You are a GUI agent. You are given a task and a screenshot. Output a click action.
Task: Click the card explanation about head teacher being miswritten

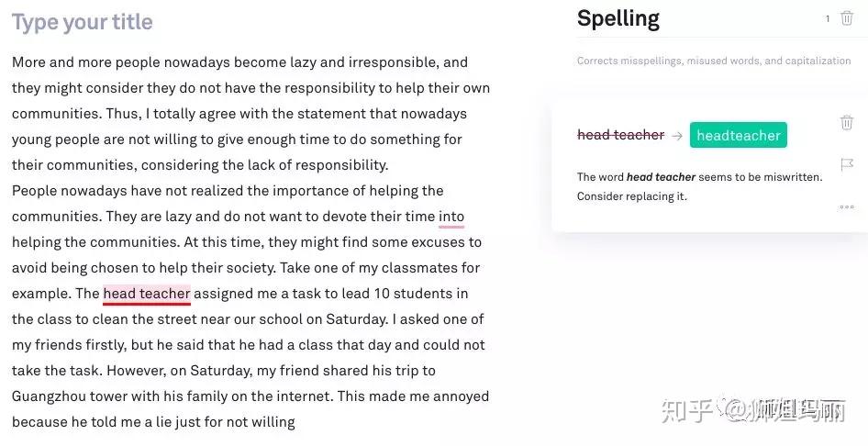click(x=699, y=186)
